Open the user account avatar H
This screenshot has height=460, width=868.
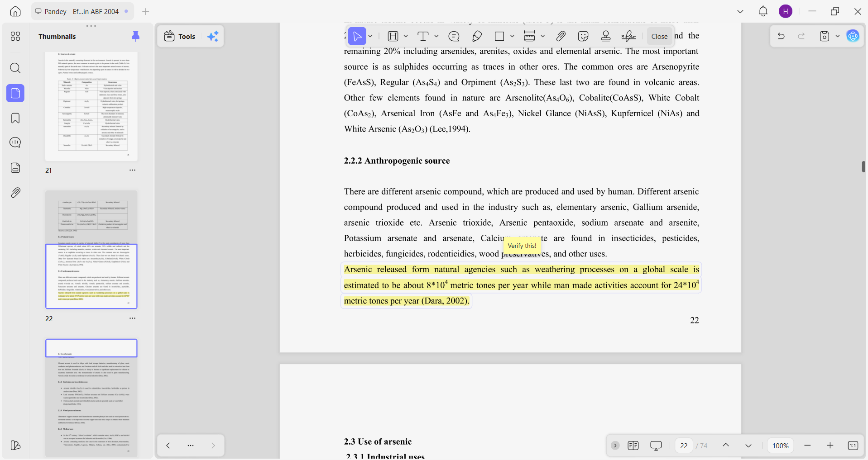tap(786, 11)
